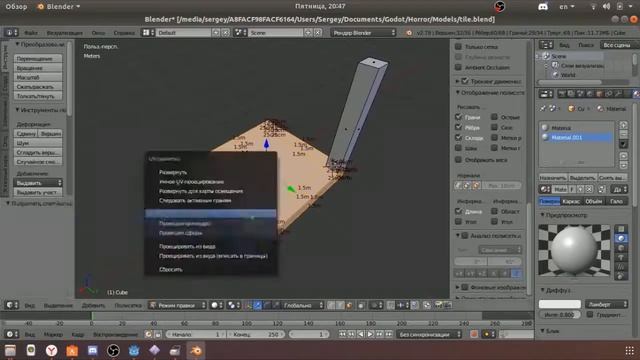This screenshot has height=360, width=640.
Task: Select flat plane preview shape icon
Action: point(621,229)
